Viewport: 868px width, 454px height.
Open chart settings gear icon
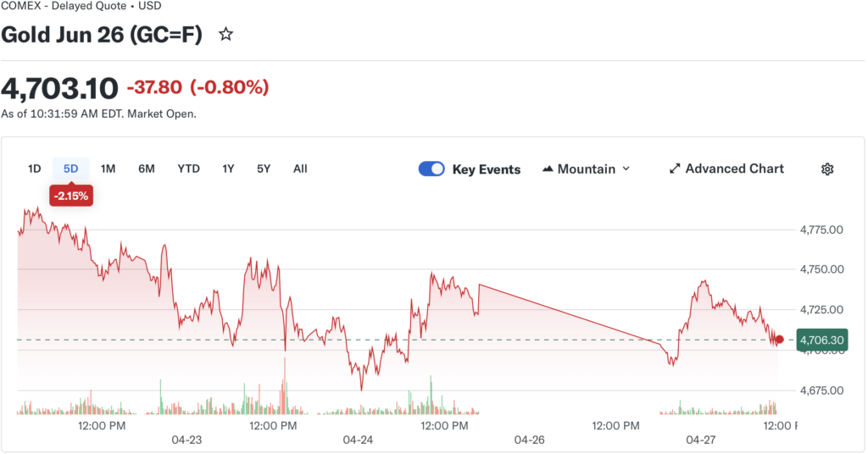point(827,169)
